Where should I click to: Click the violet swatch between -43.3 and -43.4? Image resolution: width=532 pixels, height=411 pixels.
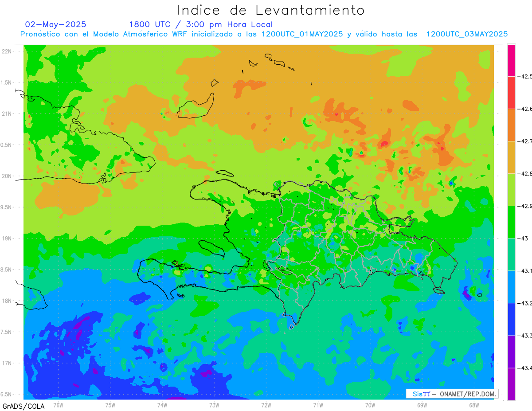(x=511, y=351)
